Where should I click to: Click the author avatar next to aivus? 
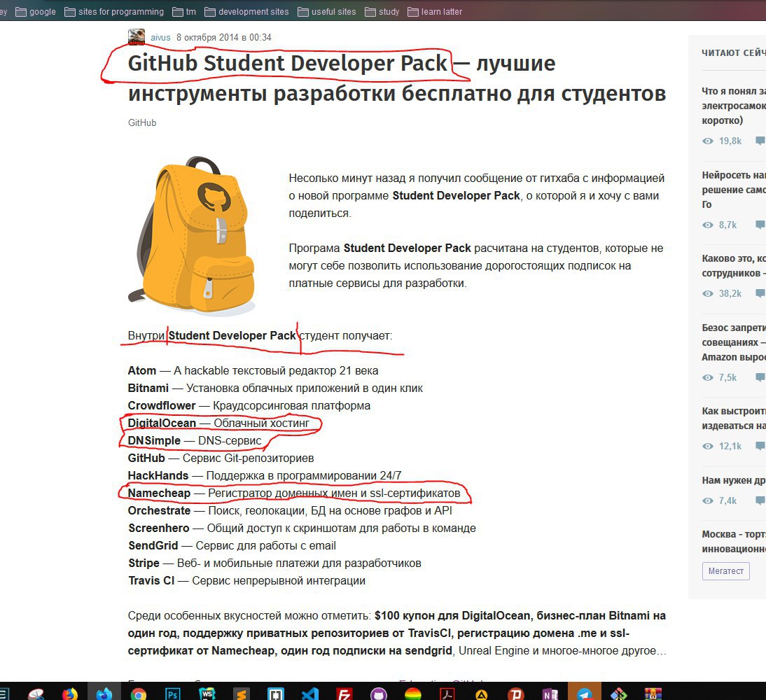pyautogui.click(x=137, y=37)
